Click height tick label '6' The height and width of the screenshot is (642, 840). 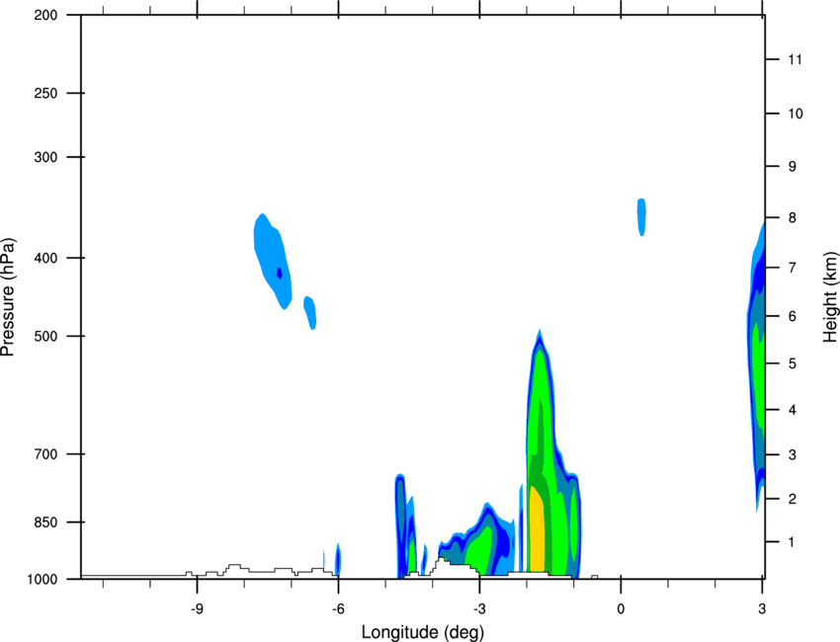tap(792, 316)
